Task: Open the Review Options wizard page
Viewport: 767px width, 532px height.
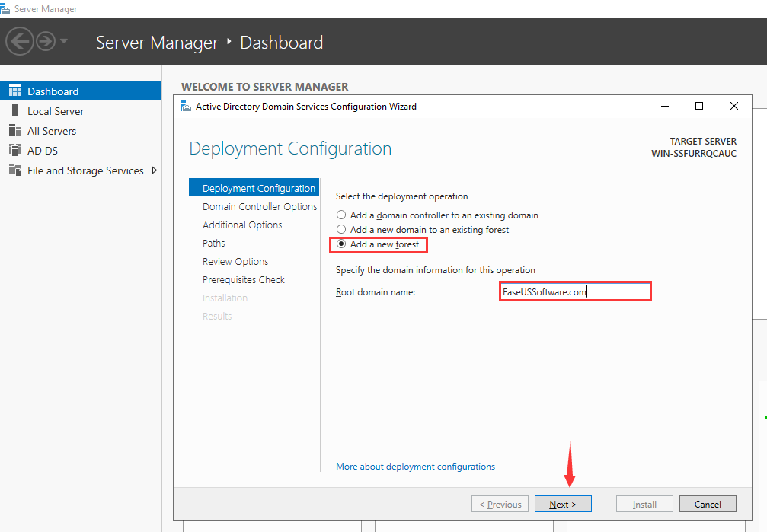Action: tap(235, 262)
